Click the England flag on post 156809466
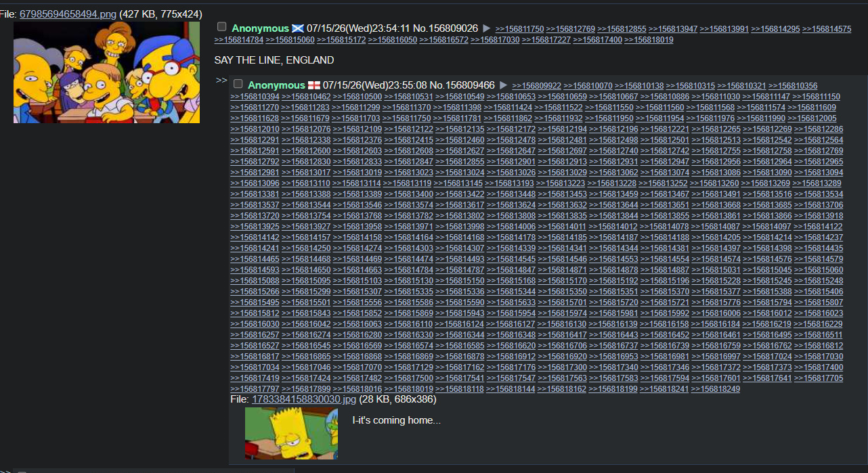 (x=314, y=85)
